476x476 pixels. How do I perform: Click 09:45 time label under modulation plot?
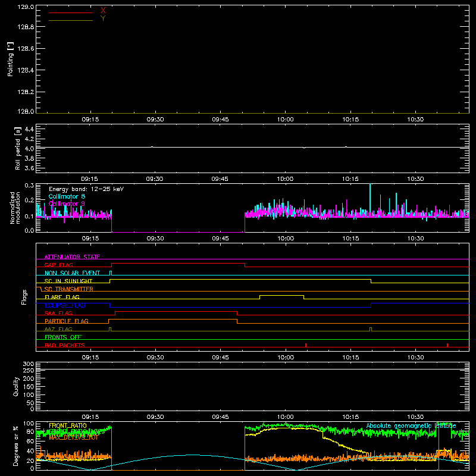220,239
